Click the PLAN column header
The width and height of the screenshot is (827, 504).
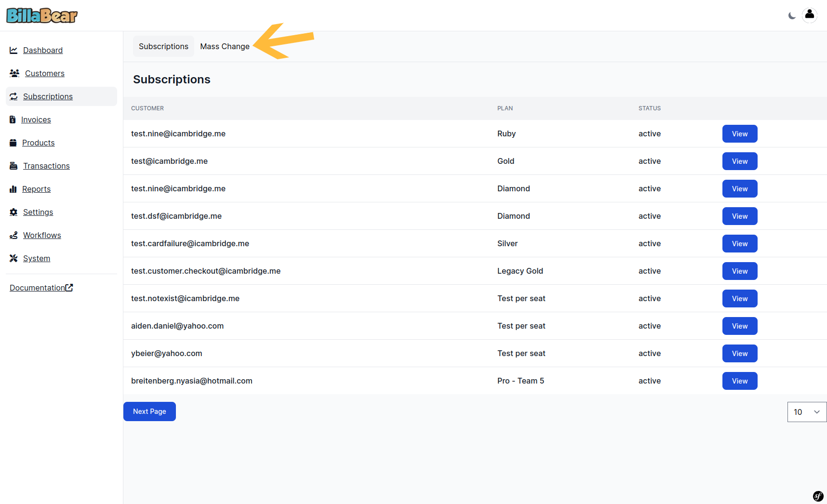coord(505,108)
